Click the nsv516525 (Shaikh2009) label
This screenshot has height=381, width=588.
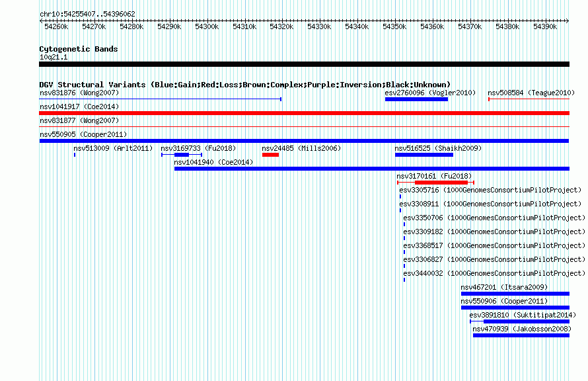[x=438, y=148]
